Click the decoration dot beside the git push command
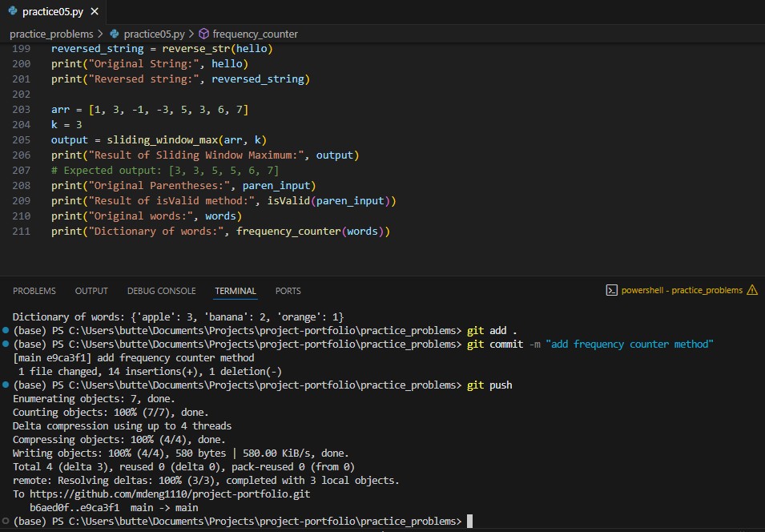Image resolution: width=765 pixels, height=532 pixels. (x=5, y=385)
